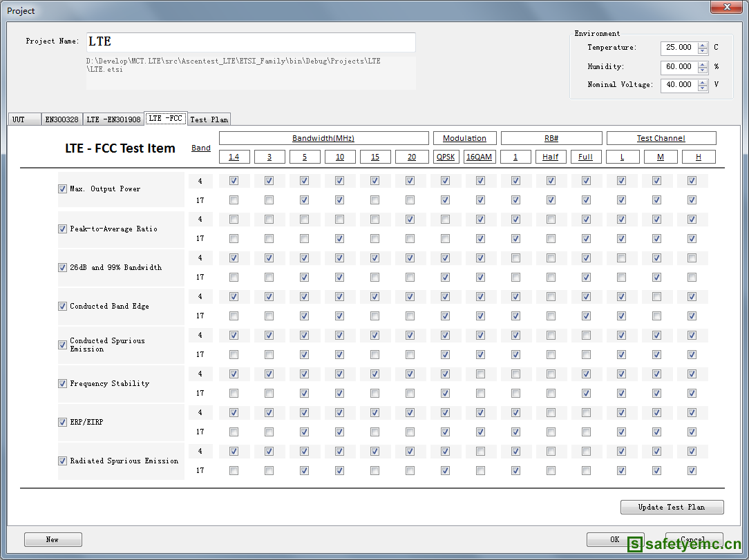This screenshot has height=560, width=749.
Task: Click the LTE -FCC tab
Action: point(166,118)
